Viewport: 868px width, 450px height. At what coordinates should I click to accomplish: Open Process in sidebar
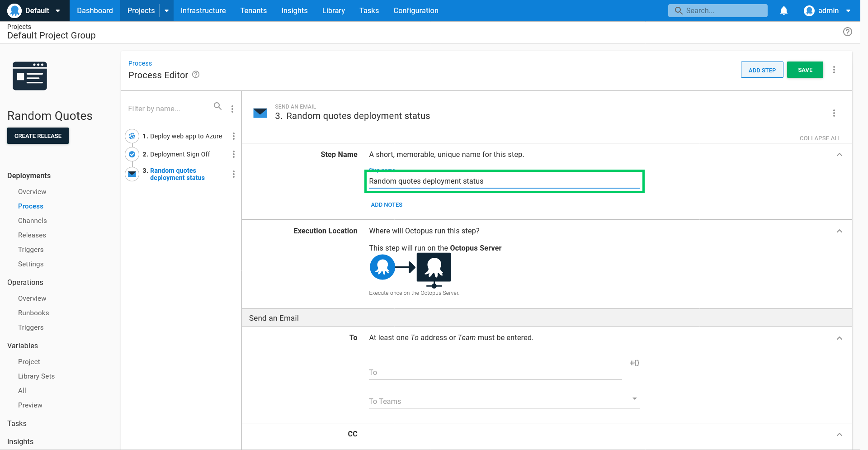pyautogui.click(x=31, y=206)
